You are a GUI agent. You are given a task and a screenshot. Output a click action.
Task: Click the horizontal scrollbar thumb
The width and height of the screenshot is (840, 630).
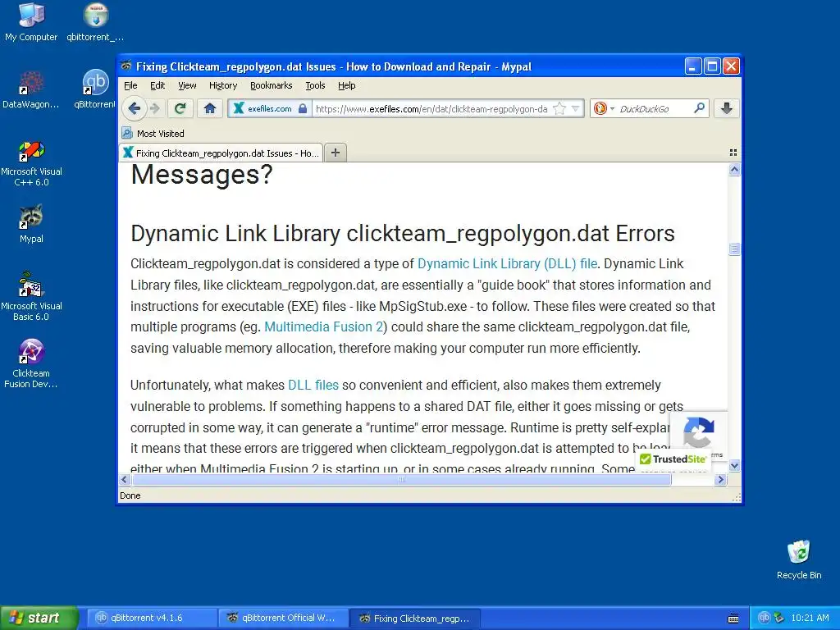(x=401, y=479)
